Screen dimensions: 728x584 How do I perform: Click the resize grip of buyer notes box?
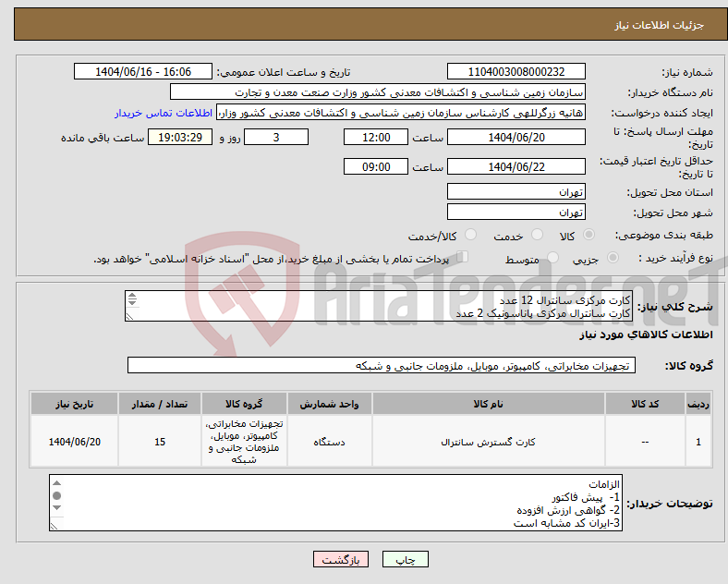tap(54, 526)
